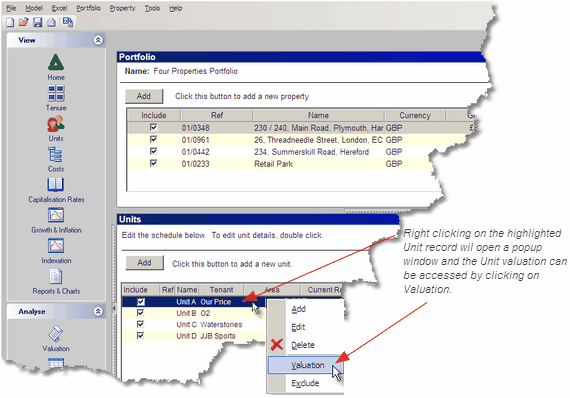Click the Tenant column header in Units table
Viewport: 570px width, 398px height.
point(221,290)
